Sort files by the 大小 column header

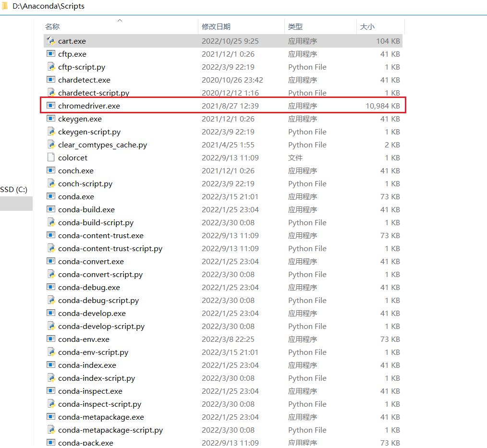pyautogui.click(x=367, y=27)
